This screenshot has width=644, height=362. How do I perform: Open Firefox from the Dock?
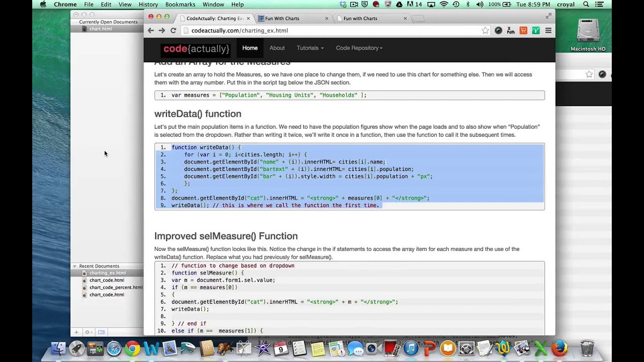coord(559,348)
